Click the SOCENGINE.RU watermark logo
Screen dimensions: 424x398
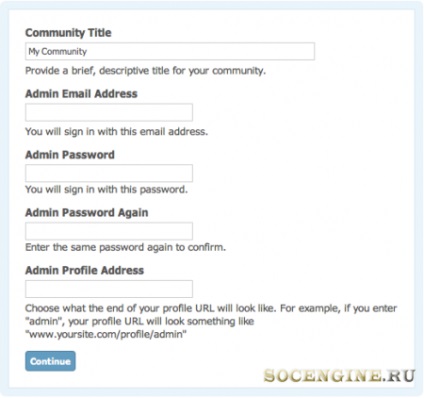(339, 376)
